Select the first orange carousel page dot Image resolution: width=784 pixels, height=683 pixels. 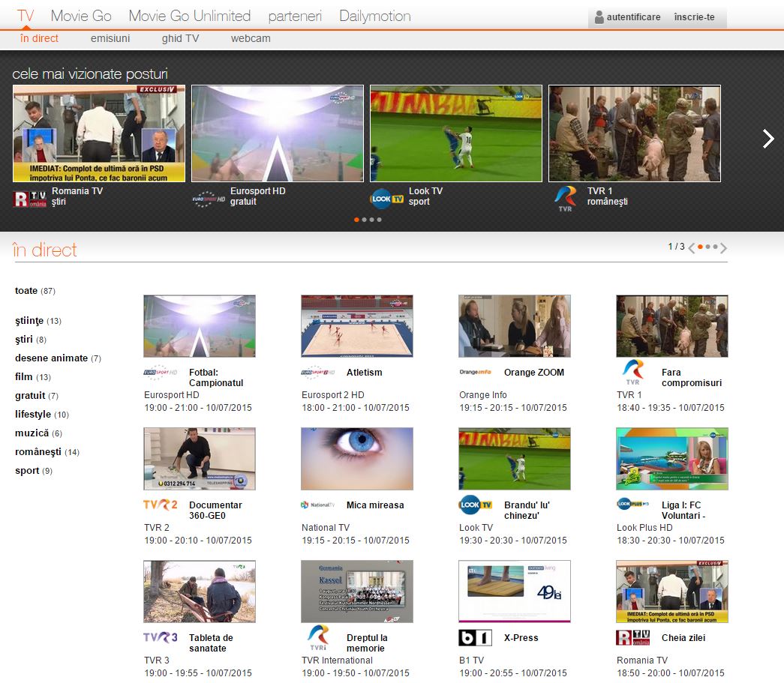click(x=356, y=220)
